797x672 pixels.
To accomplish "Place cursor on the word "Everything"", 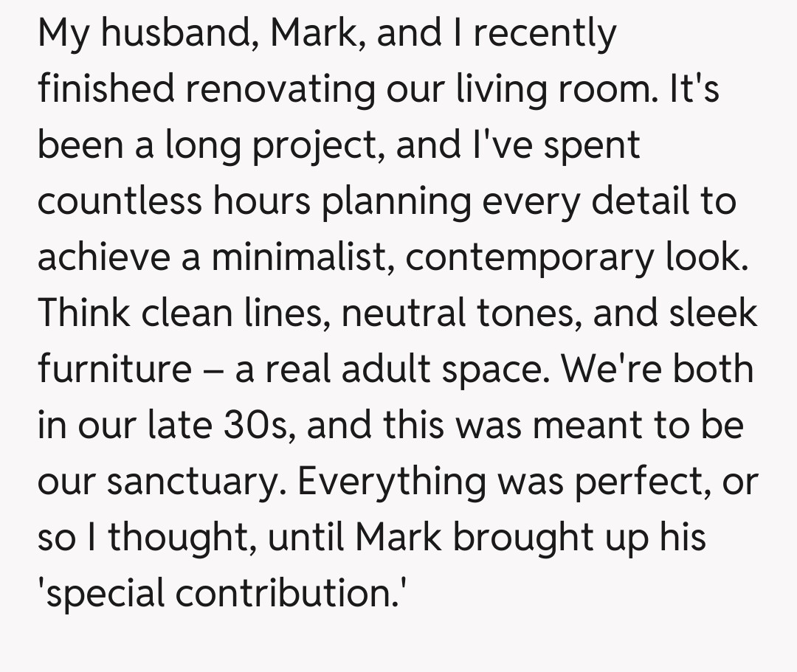I will coord(392,481).
